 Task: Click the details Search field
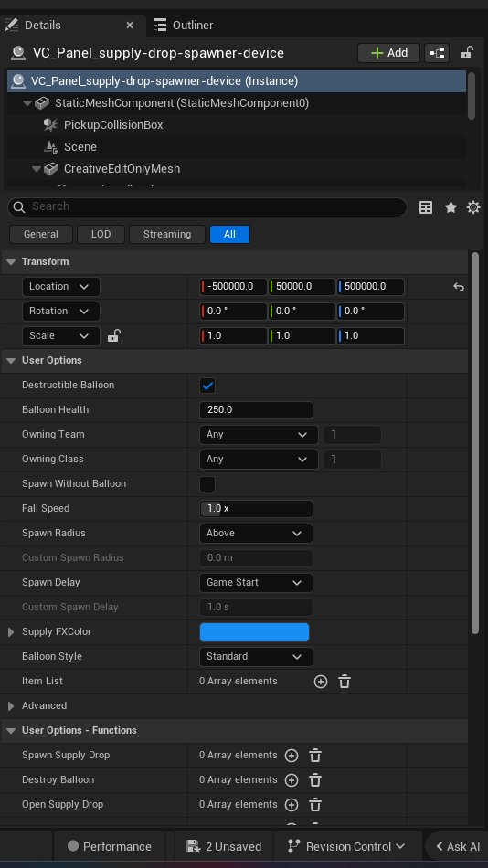(x=207, y=207)
